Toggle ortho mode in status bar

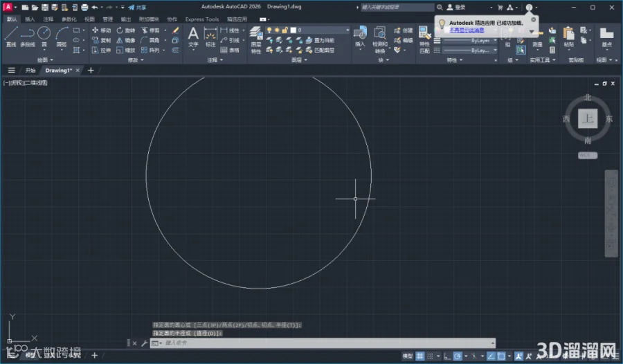[447, 356]
